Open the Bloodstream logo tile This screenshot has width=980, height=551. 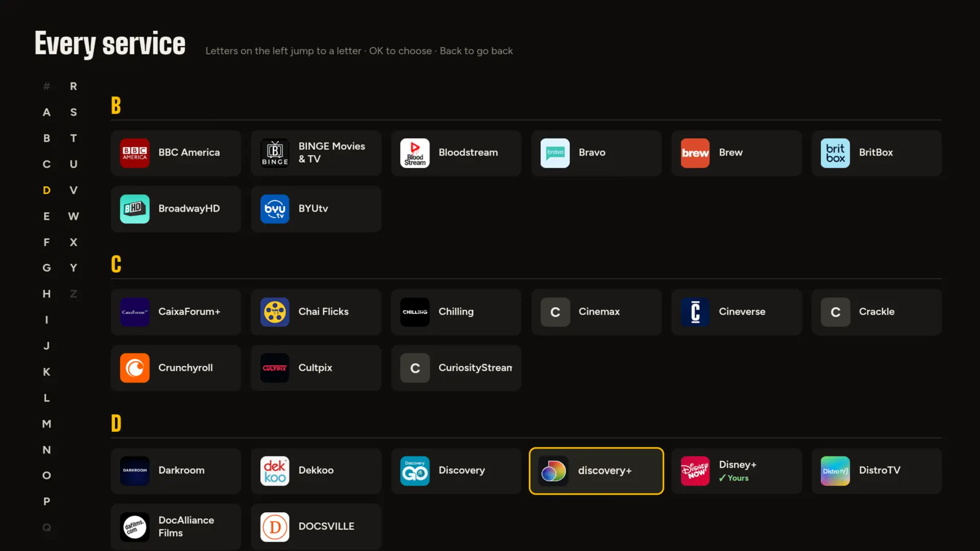415,153
